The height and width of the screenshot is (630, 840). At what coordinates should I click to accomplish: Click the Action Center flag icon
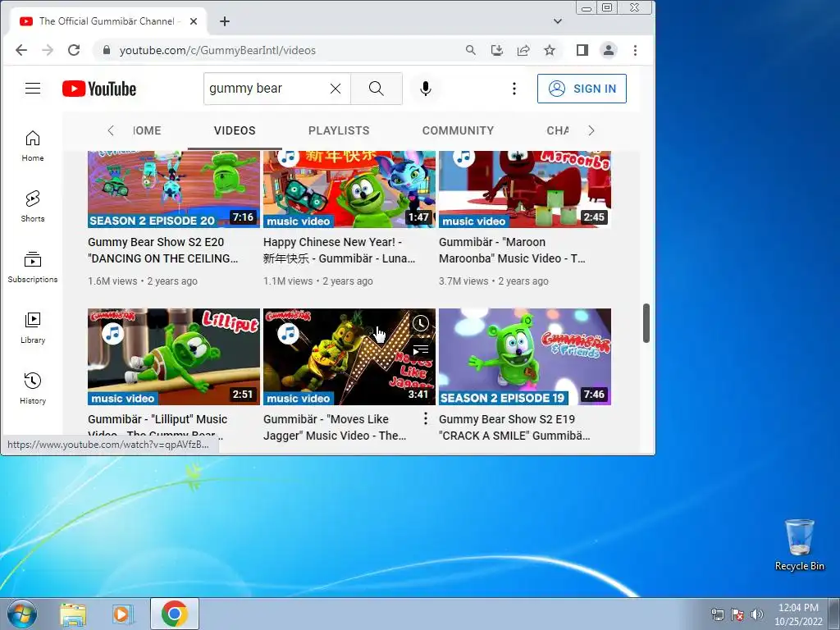737,614
